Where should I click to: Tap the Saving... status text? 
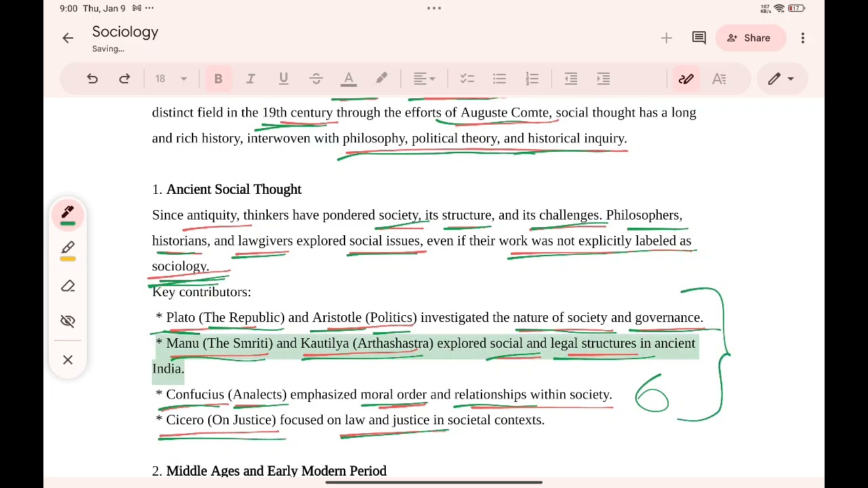tap(108, 49)
